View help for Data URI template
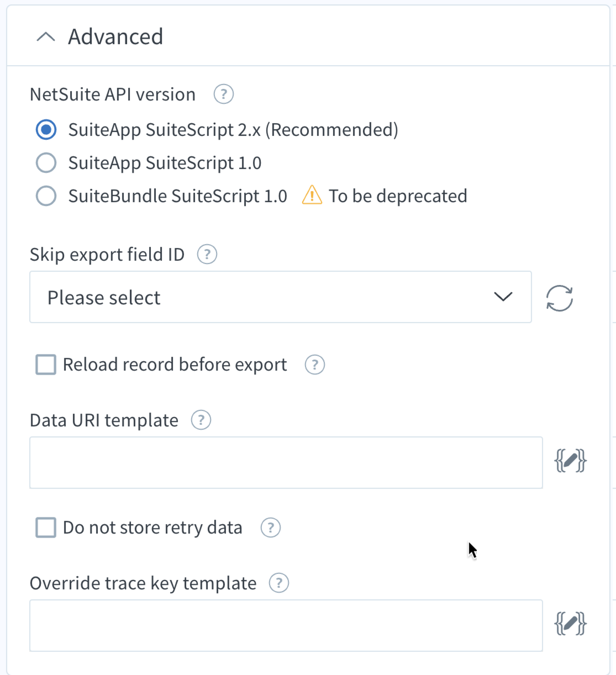Screen dimensions: 616x675 201,420
